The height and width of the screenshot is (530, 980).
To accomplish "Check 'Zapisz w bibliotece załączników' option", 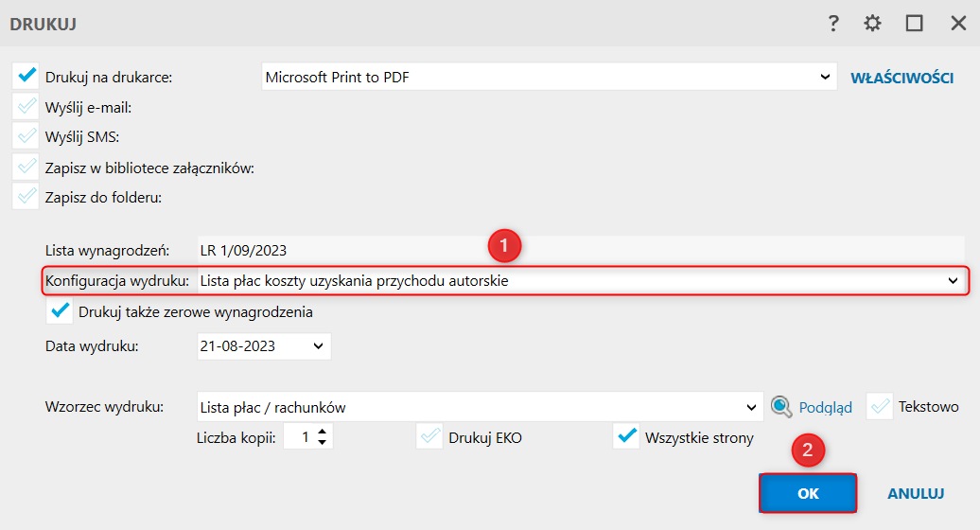I will coord(26,168).
